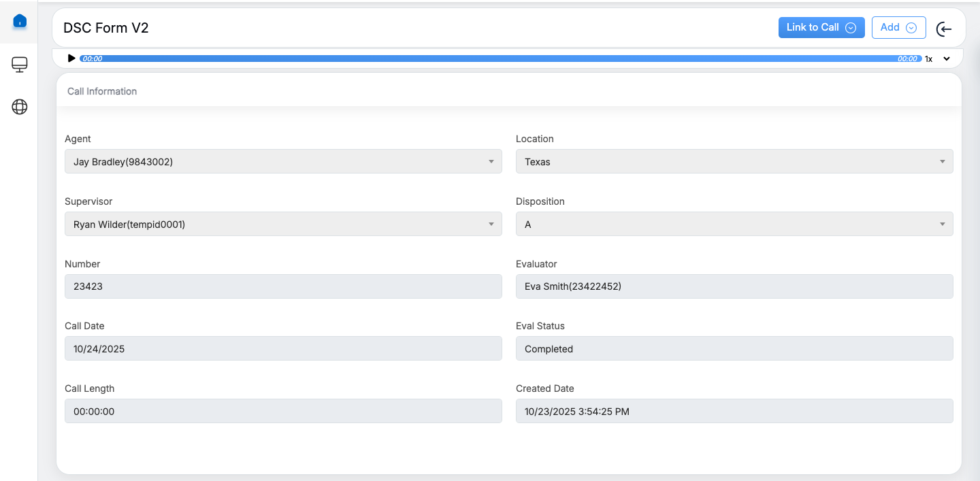The width and height of the screenshot is (980, 481).
Task: Open the monitor icon in sidebar
Action: pos(20,65)
